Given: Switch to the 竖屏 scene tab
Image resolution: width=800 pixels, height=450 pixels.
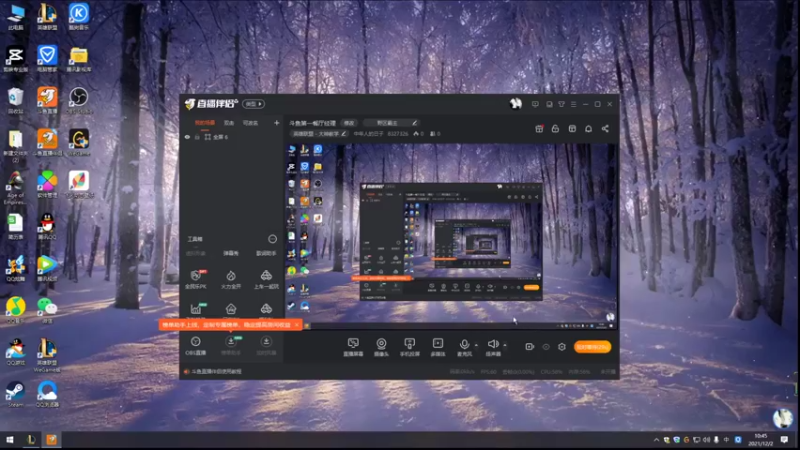Looking at the screenshot, I should [229, 123].
